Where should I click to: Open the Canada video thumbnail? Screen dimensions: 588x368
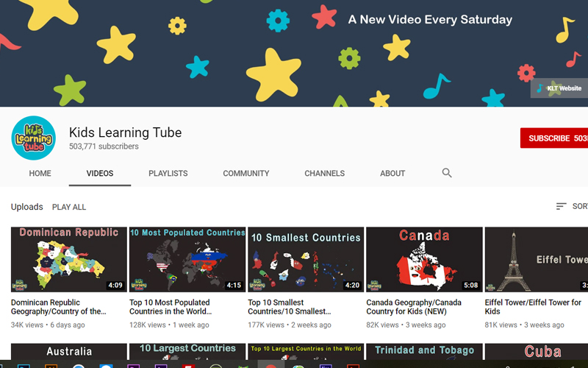tap(424, 259)
